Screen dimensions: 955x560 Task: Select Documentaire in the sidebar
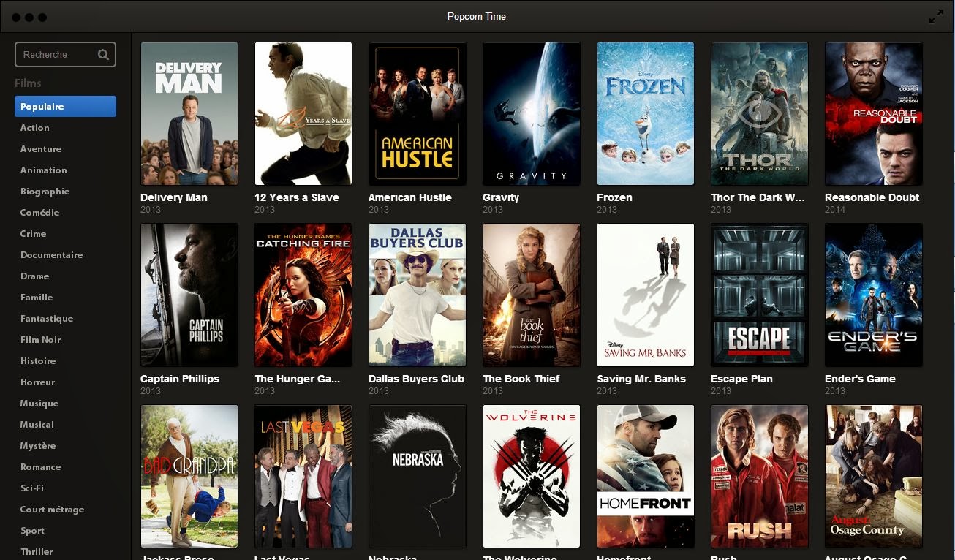[52, 255]
